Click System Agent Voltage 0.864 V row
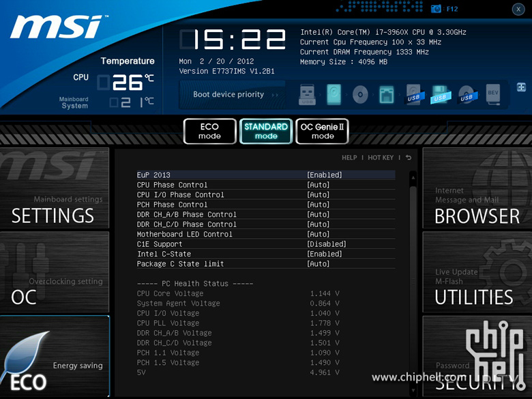This screenshot has width=532, height=399. (238, 303)
